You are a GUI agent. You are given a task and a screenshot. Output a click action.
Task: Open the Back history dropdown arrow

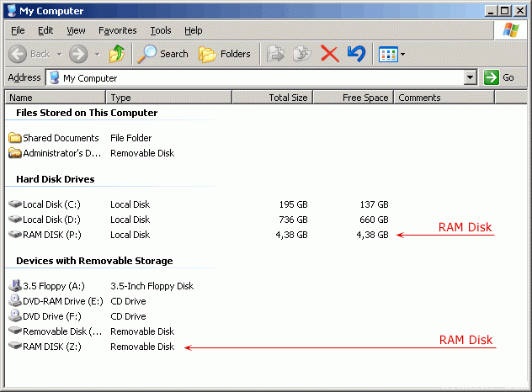(x=60, y=54)
